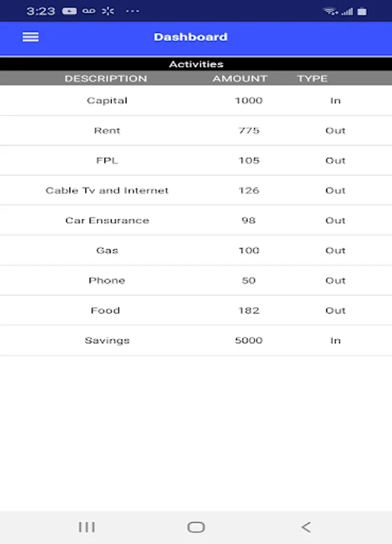This screenshot has height=544, width=392.
Task: Open the navigation drawer menu
Action: [x=30, y=37]
